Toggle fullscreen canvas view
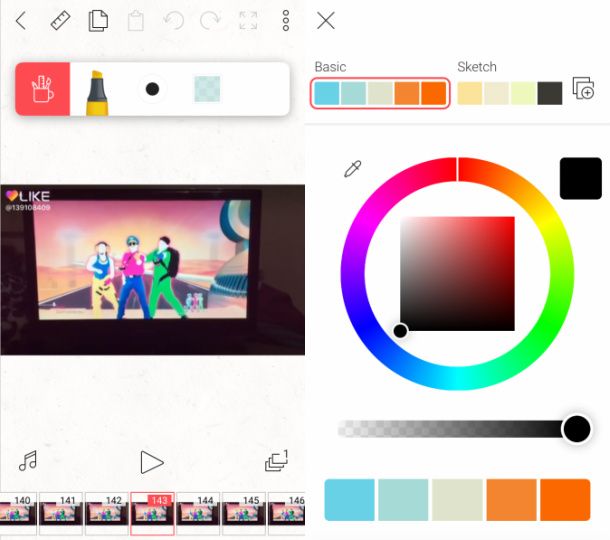This screenshot has width=610, height=540. click(248, 21)
